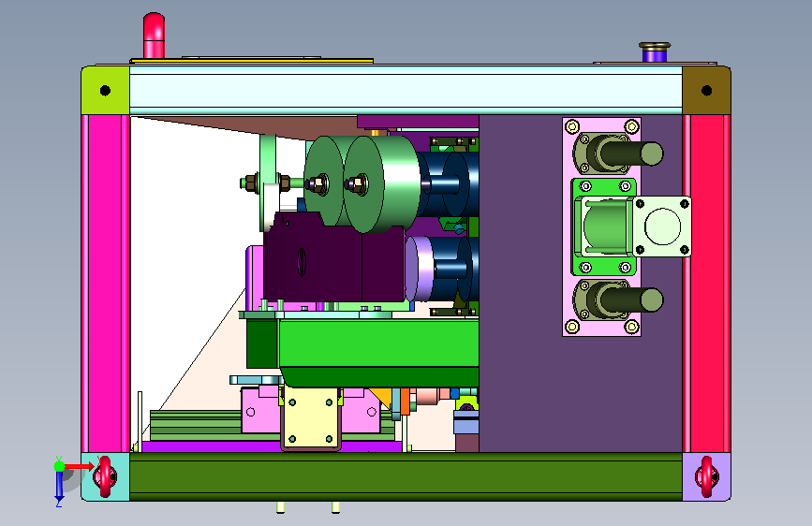Click the upper round connector on pink plate
The image size is (812, 526).
(x=616, y=153)
